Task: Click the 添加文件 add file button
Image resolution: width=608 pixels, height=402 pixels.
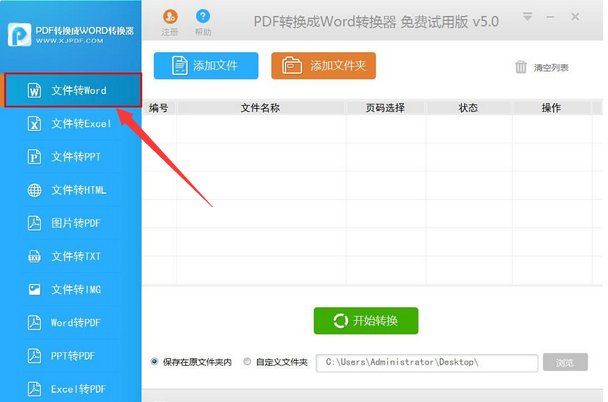Action: coord(206,66)
